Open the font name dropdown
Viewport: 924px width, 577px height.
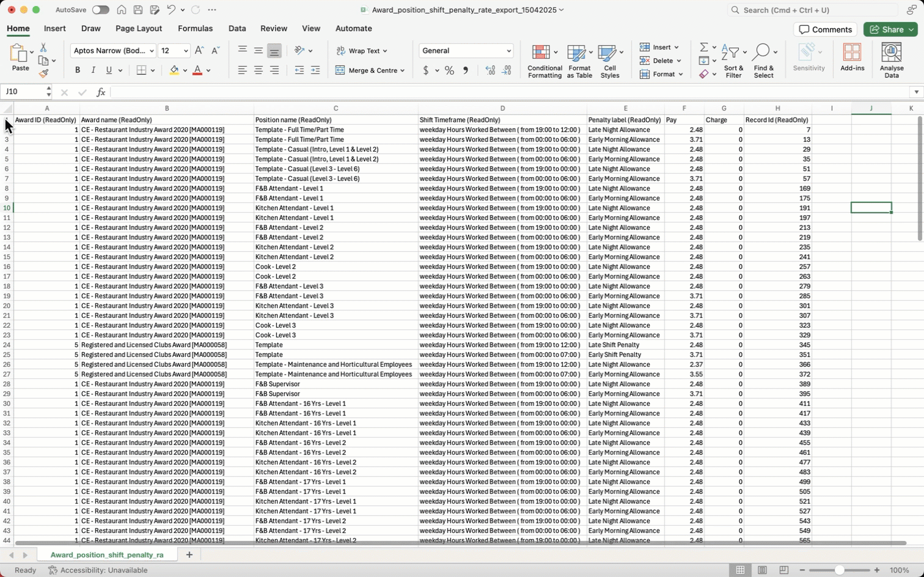click(152, 51)
